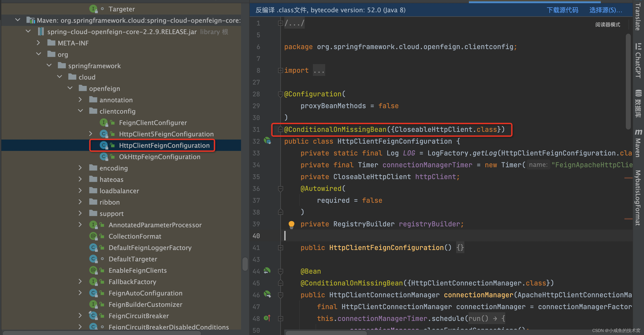Viewport: 644px width, 335px height.
Task: Expand the hateoas folder
Action: (80, 179)
